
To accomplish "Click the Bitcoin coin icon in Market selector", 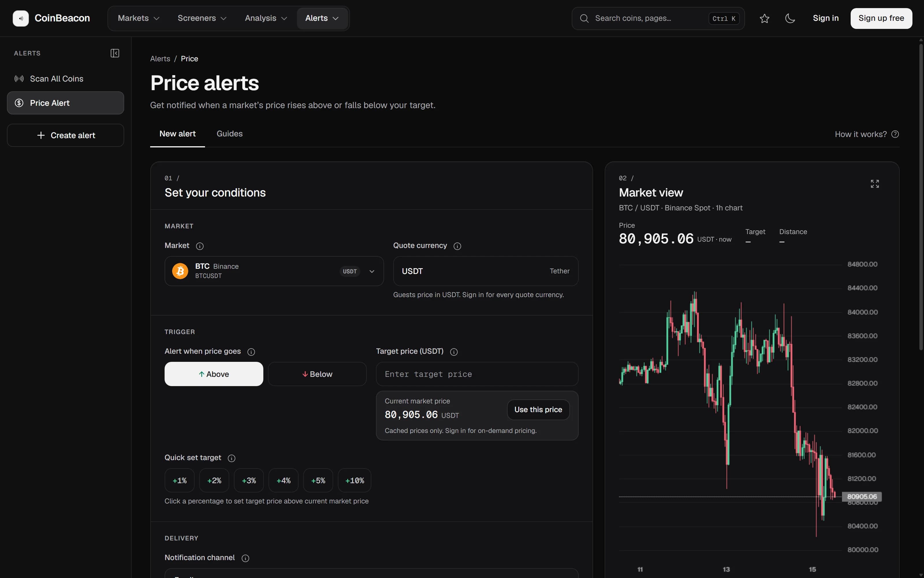I will [x=180, y=271].
